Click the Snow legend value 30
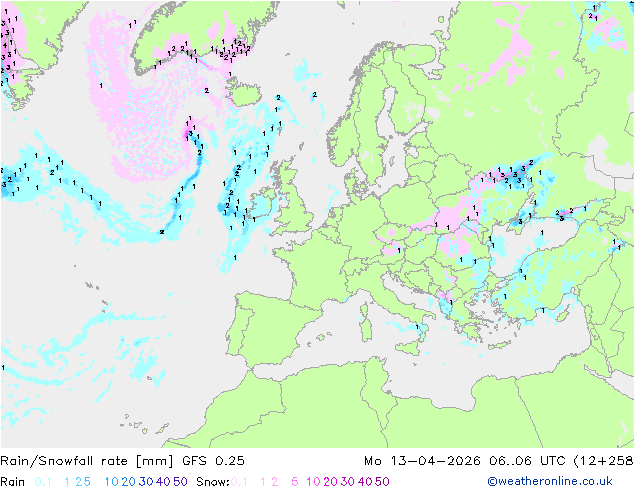The image size is (634, 490). click(348, 482)
